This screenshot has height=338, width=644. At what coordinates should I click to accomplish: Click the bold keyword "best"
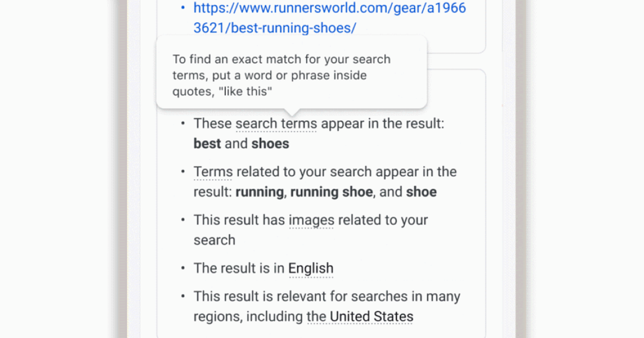pos(207,143)
